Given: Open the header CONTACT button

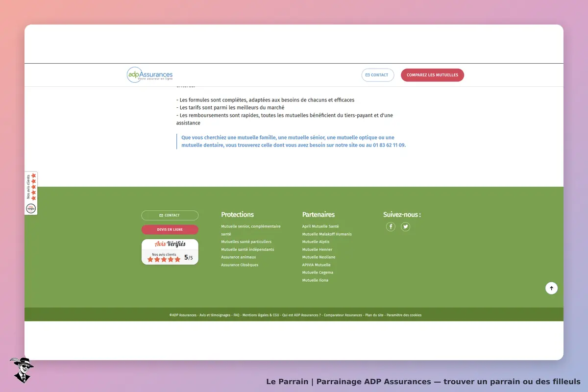Looking at the screenshot, I should coord(378,75).
